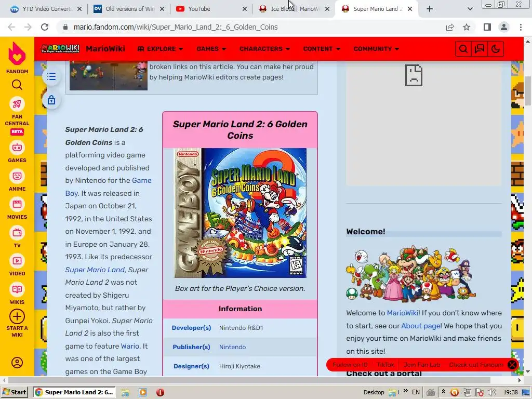
Task: Click the EN language indicator
Action: 416,392
